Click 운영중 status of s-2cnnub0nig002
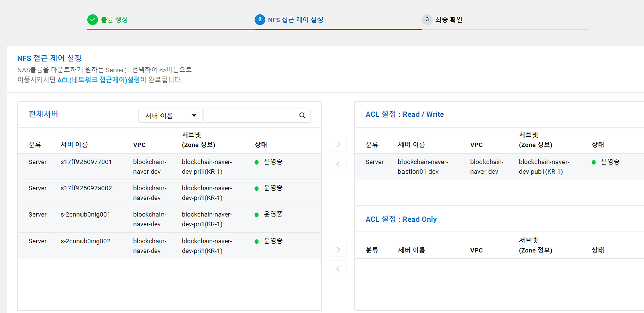This screenshot has height=313, width=644. (x=269, y=241)
